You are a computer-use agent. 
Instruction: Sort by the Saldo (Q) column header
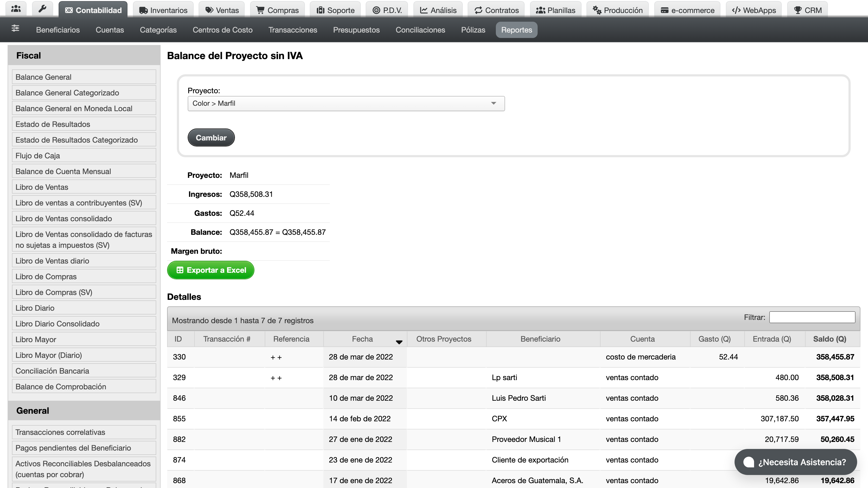pyautogui.click(x=832, y=339)
